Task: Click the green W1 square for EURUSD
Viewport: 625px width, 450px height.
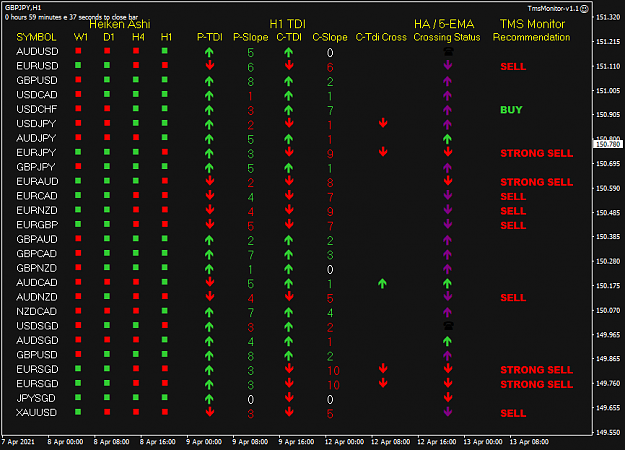Action: point(78,65)
